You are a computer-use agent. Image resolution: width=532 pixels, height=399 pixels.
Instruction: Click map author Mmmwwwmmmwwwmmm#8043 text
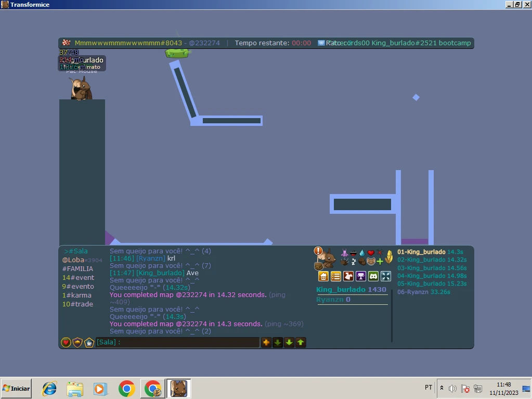[x=128, y=43]
